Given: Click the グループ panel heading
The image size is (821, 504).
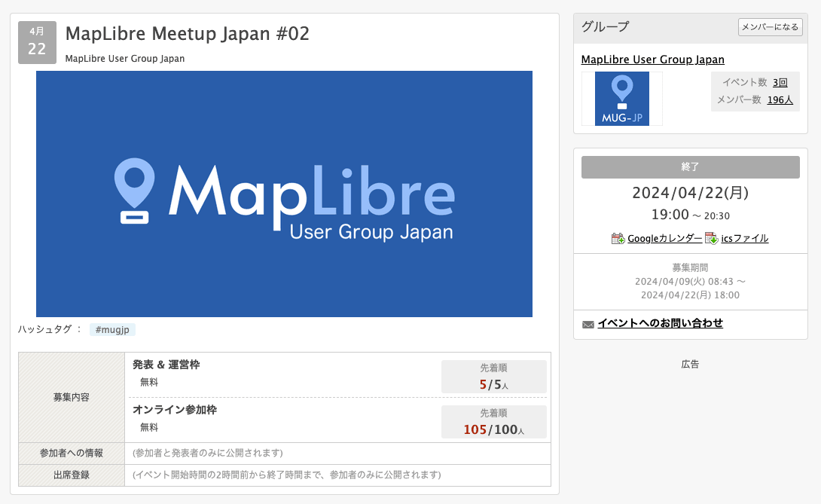Looking at the screenshot, I should coord(605,26).
